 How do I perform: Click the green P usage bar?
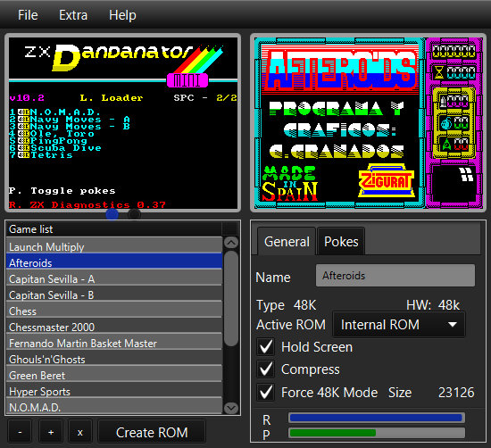coord(333,433)
